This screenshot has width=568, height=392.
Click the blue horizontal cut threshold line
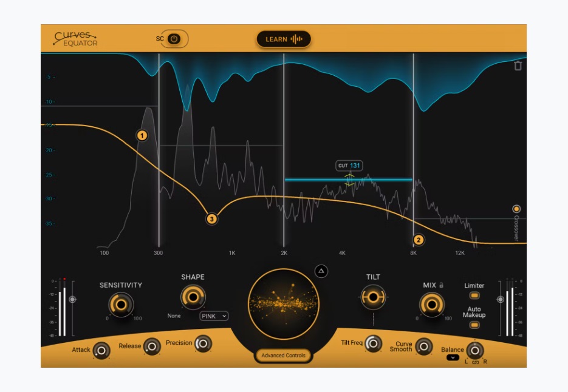(x=349, y=180)
